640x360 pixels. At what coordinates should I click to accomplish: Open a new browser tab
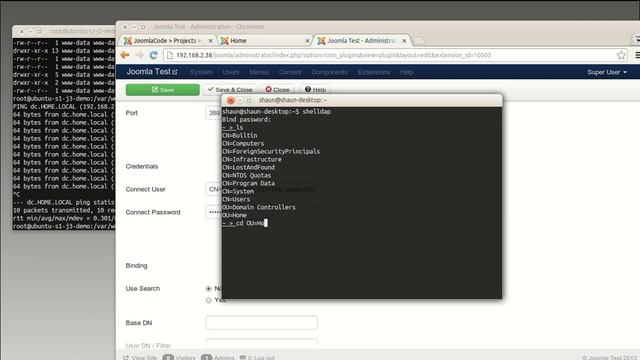point(418,41)
